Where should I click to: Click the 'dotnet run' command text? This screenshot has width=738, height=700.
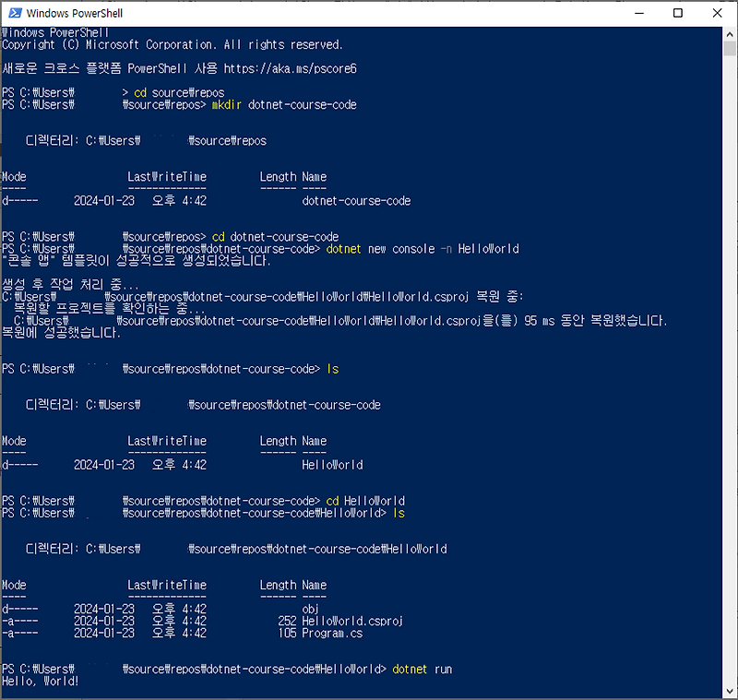[423, 669]
